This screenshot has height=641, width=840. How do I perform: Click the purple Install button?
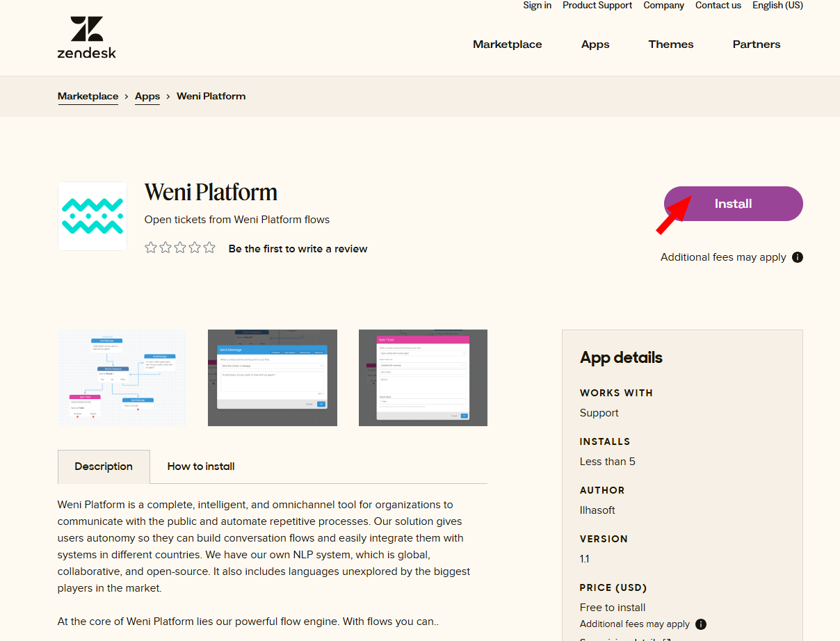pos(734,204)
